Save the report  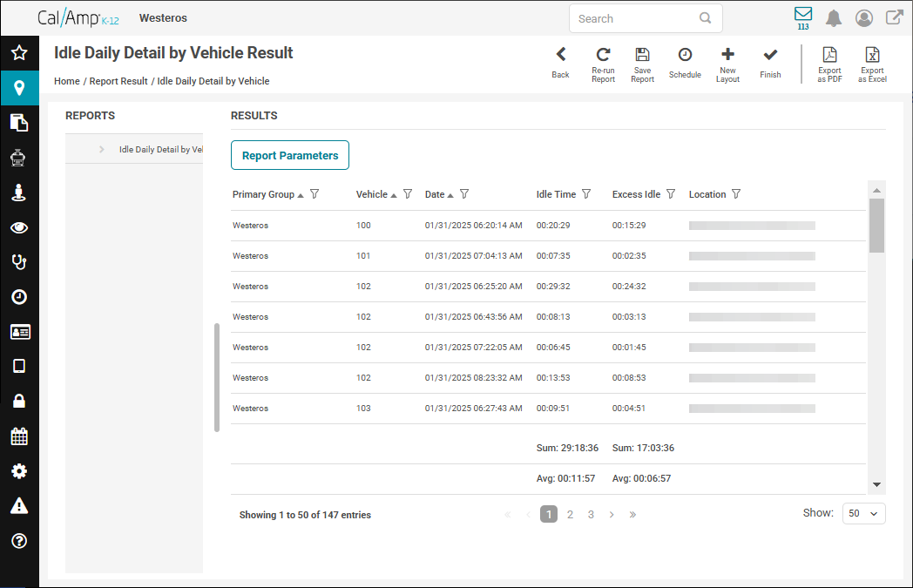(642, 64)
